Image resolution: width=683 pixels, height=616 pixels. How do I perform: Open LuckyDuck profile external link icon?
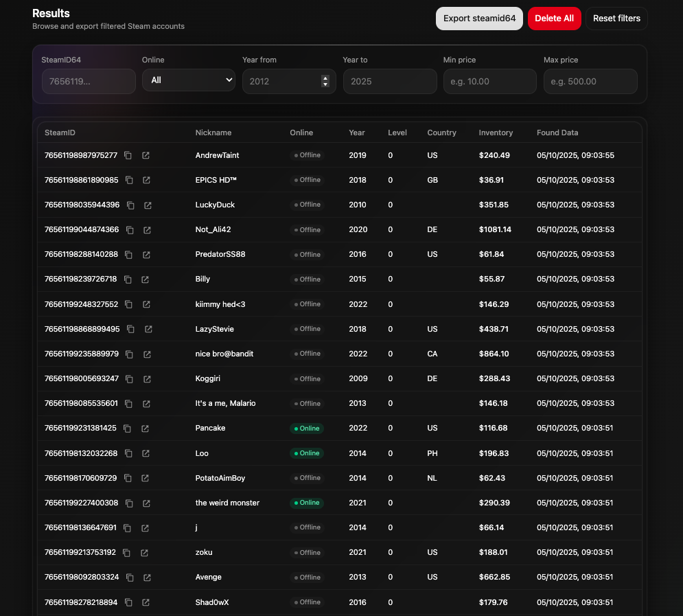click(148, 205)
